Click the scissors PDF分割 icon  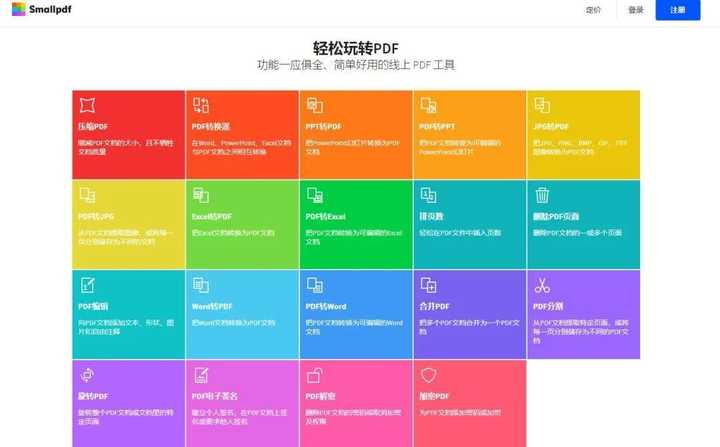pyautogui.click(x=542, y=285)
